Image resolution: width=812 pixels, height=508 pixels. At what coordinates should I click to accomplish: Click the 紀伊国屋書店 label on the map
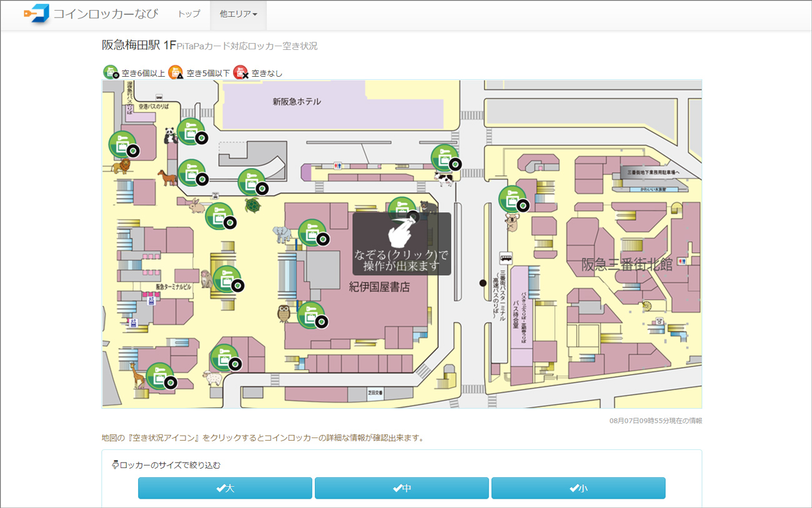tap(379, 286)
